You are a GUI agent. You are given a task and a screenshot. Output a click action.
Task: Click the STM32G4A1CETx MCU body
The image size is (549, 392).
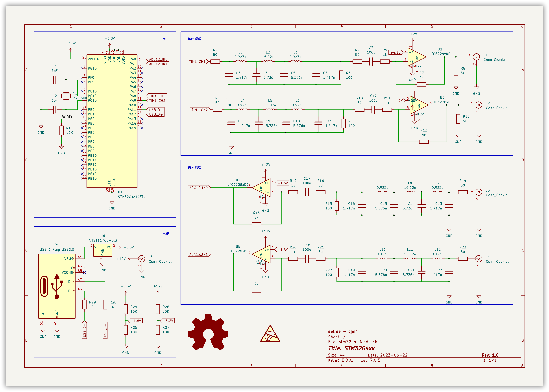click(112, 121)
